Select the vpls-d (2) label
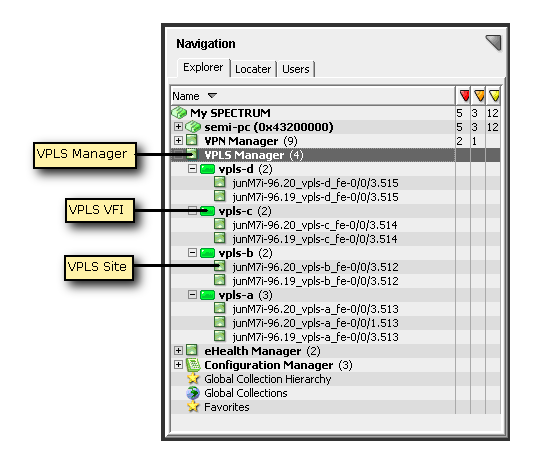This screenshot has height=470, width=559. 246,169
